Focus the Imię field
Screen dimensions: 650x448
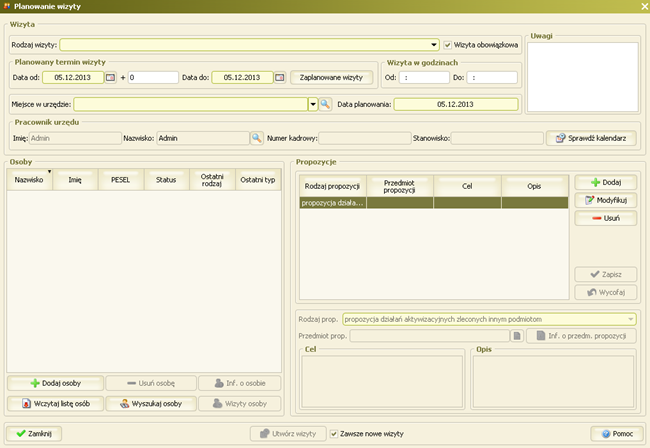[75, 138]
